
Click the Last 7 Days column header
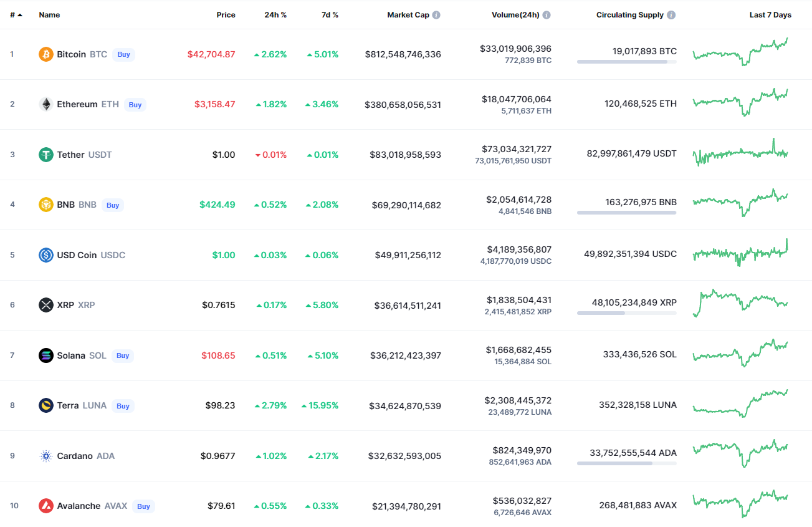point(770,15)
